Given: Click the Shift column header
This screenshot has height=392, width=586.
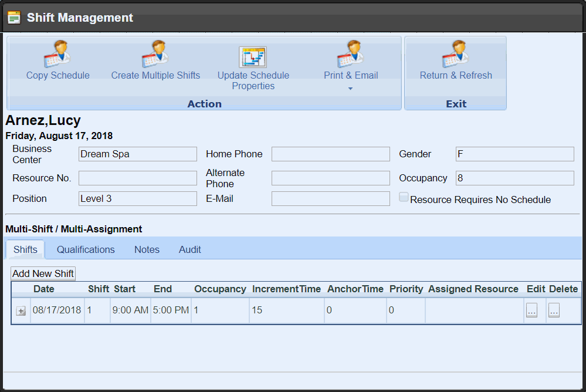Looking at the screenshot, I should (99, 289).
